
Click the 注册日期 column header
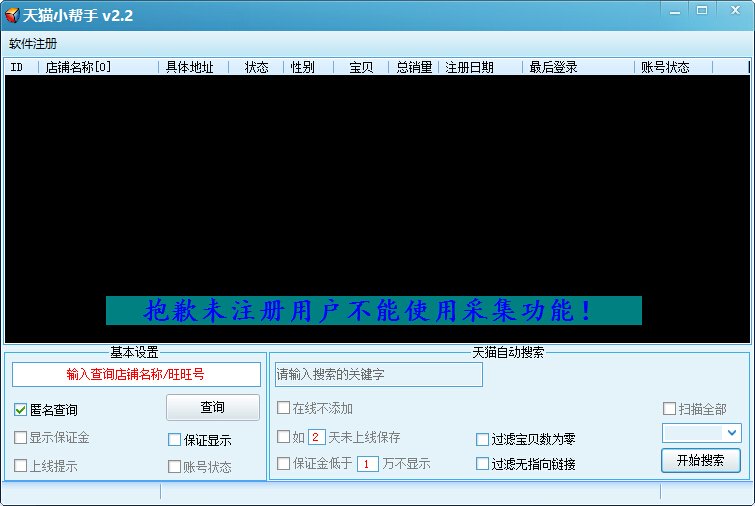coord(481,67)
